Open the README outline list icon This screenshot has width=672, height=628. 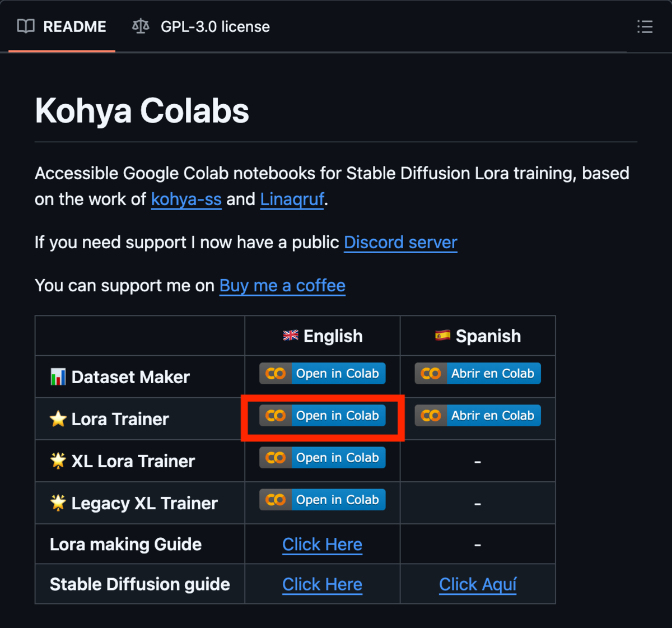[645, 26]
